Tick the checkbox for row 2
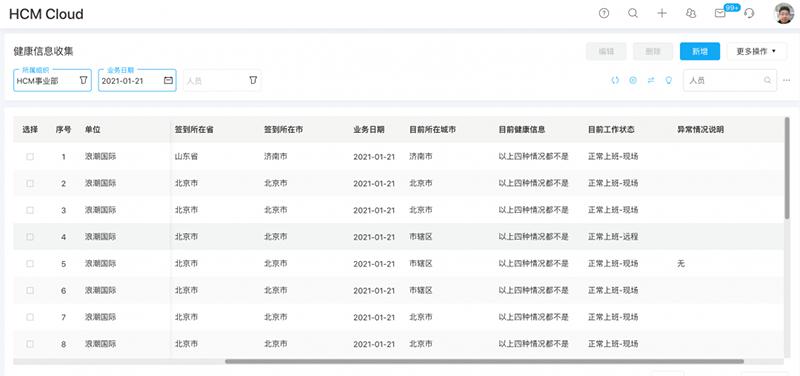The width and height of the screenshot is (800, 376). [x=30, y=183]
